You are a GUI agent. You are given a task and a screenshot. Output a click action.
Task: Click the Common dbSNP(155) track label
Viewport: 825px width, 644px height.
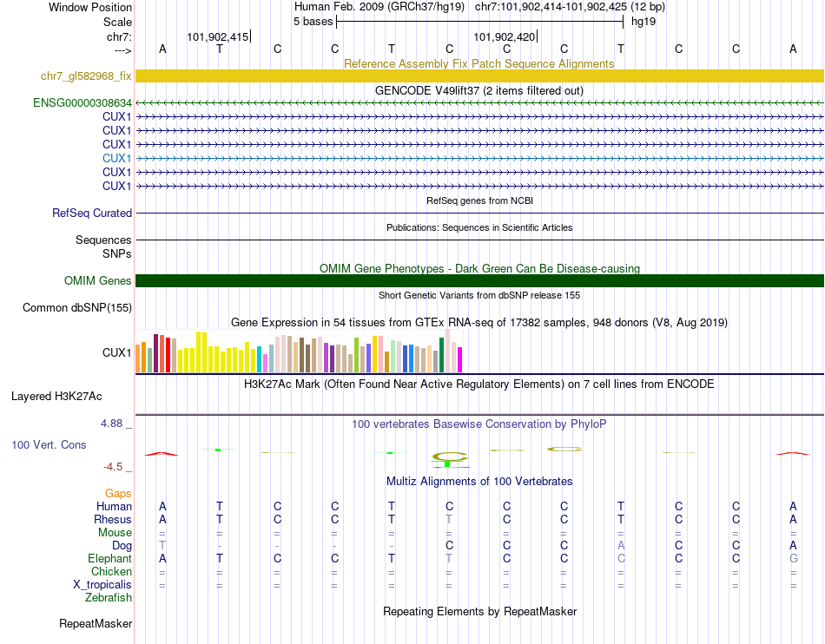(x=76, y=307)
